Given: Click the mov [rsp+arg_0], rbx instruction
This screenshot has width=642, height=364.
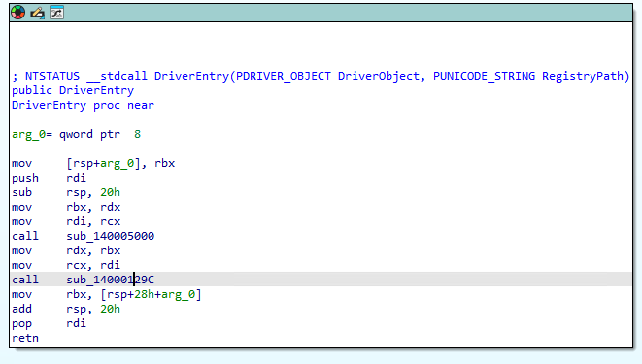Looking at the screenshot, I should click(x=93, y=163).
